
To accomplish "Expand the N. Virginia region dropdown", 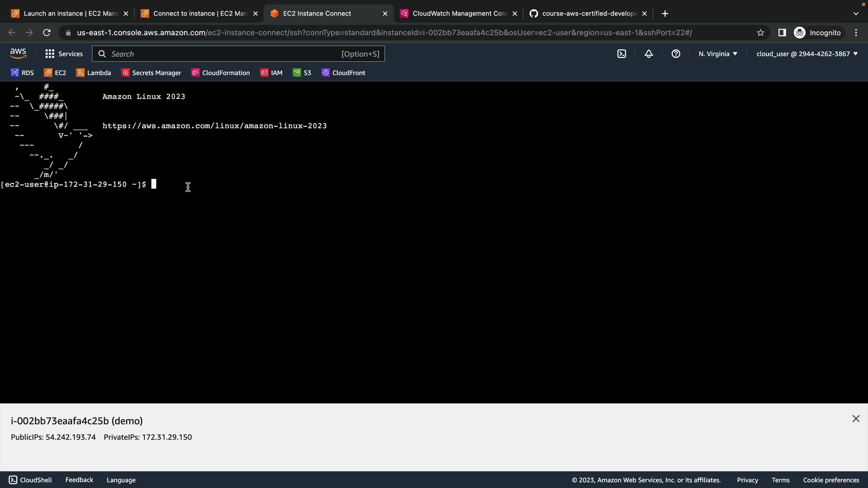I will pos(717,54).
